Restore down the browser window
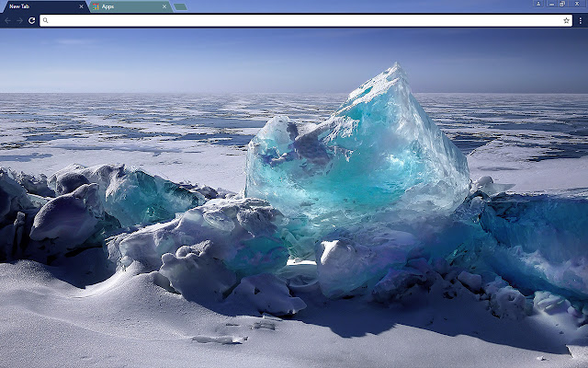This screenshot has width=588, height=368. 562,4
